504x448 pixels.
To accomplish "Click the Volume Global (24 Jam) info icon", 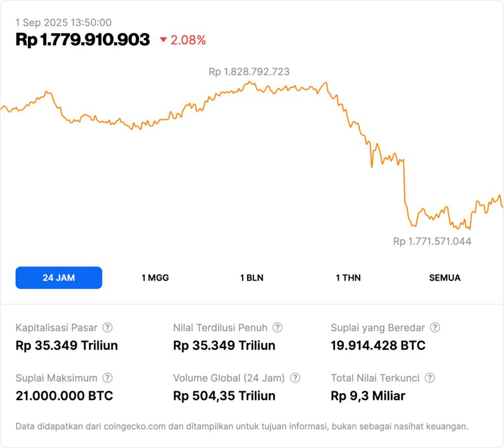I will pyautogui.click(x=295, y=378).
